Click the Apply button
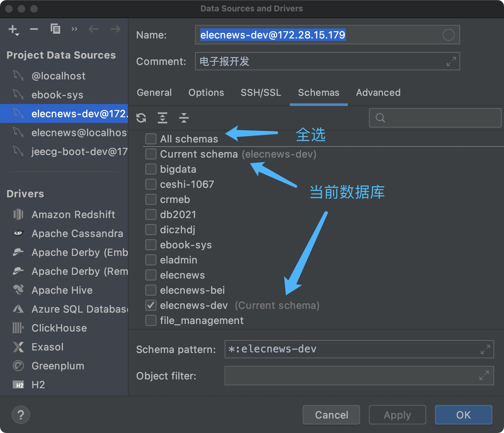Image resolution: width=504 pixels, height=433 pixels. coord(398,415)
